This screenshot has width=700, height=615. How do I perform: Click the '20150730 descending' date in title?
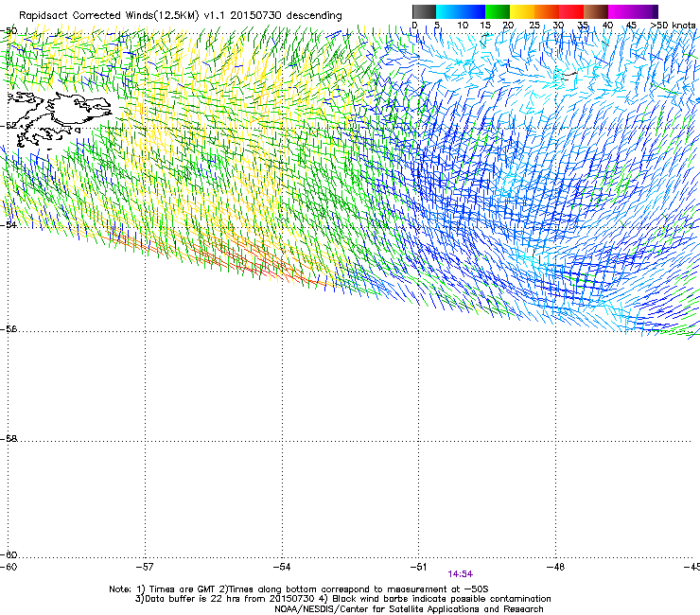pyautogui.click(x=287, y=16)
